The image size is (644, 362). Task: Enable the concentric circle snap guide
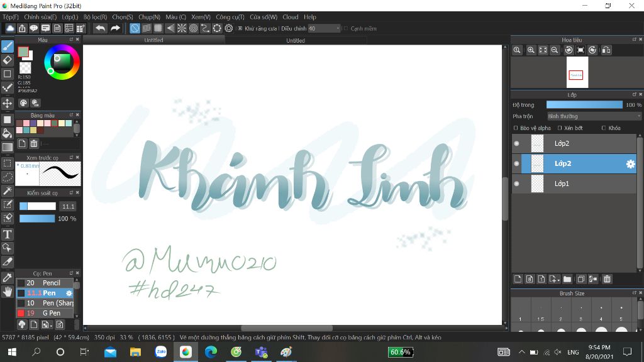click(x=194, y=28)
